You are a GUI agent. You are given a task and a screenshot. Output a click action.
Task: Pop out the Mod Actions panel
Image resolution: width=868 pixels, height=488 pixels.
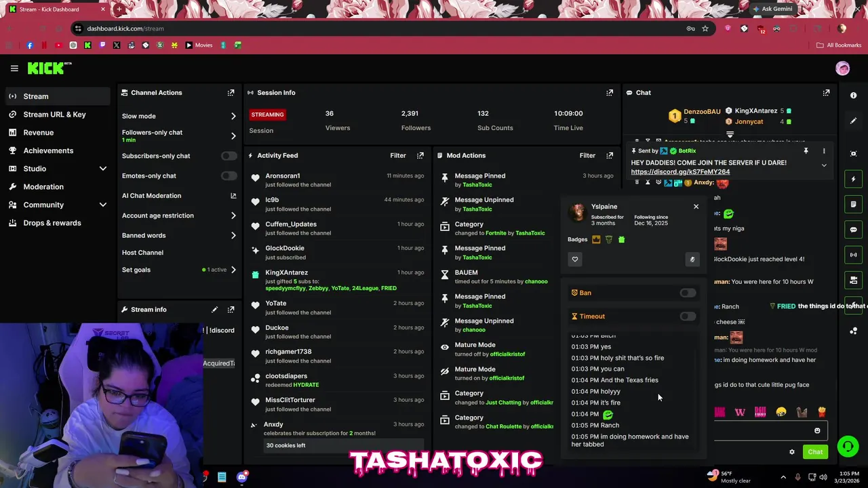pos(610,155)
